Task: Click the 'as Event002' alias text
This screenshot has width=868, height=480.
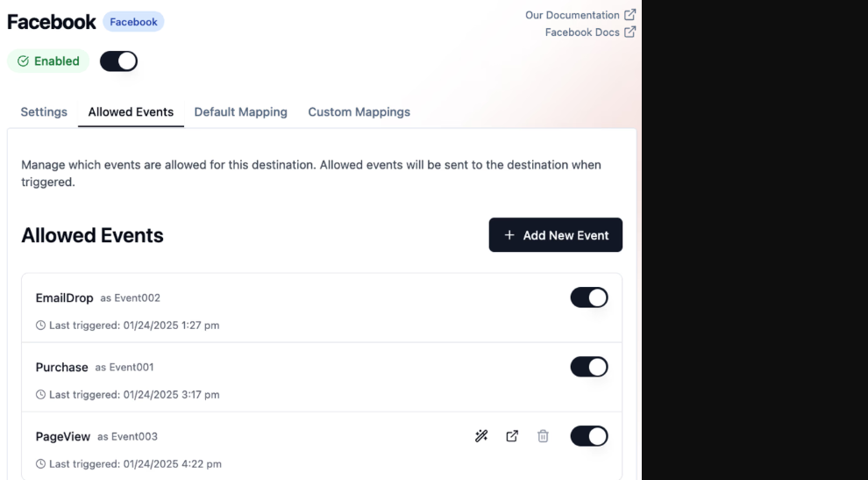Action: point(130,297)
